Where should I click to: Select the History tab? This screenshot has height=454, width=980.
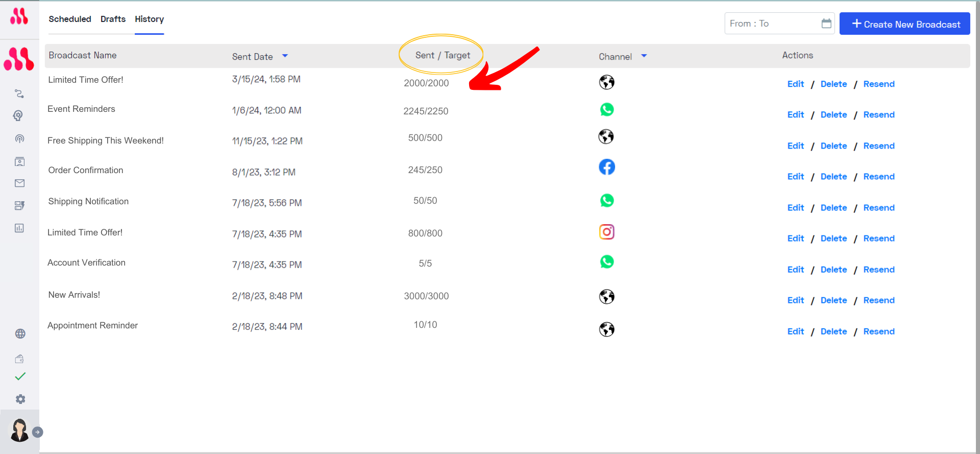(149, 19)
